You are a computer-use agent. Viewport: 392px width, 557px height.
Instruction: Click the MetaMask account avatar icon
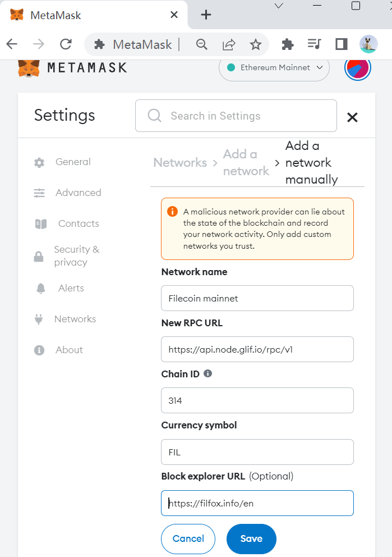click(x=357, y=69)
